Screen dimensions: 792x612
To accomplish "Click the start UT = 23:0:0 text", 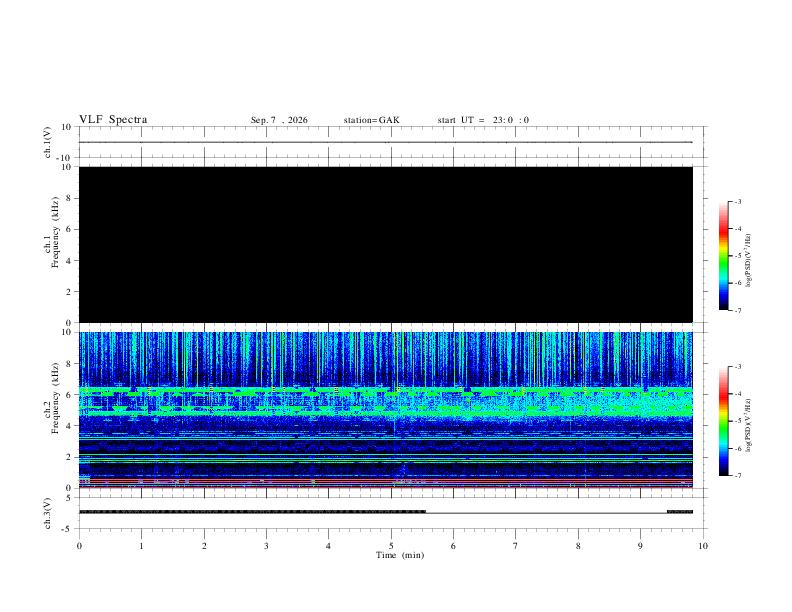I will click(483, 120).
